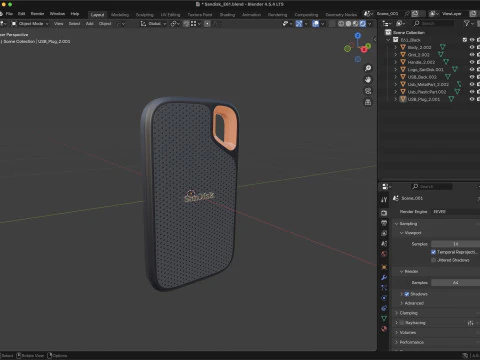Switch to the Shading workspace tab
The height and width of the screenshot is (360, 480).
[x=227, y=15]
